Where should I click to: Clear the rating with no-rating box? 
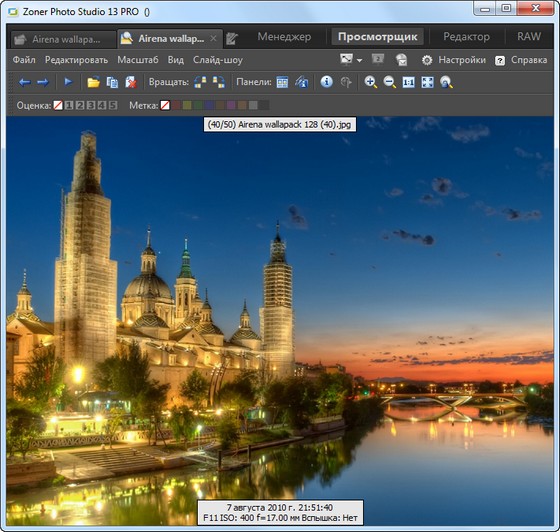58,105
